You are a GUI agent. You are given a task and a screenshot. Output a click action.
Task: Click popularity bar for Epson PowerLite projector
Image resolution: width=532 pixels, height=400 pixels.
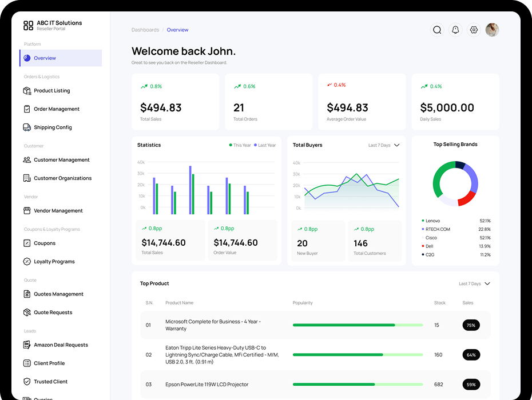pyautogui.click(x=358, y=385)
